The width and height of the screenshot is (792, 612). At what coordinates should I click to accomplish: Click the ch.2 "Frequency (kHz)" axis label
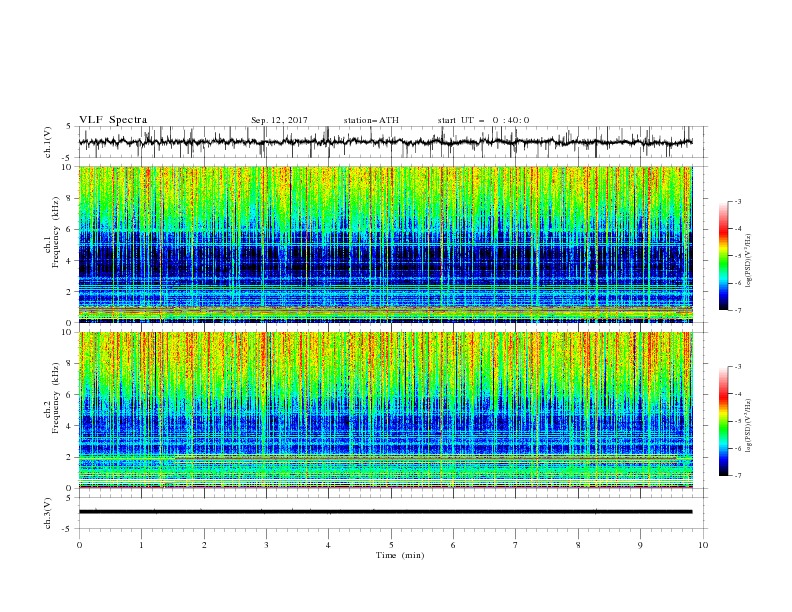[56, 397]
